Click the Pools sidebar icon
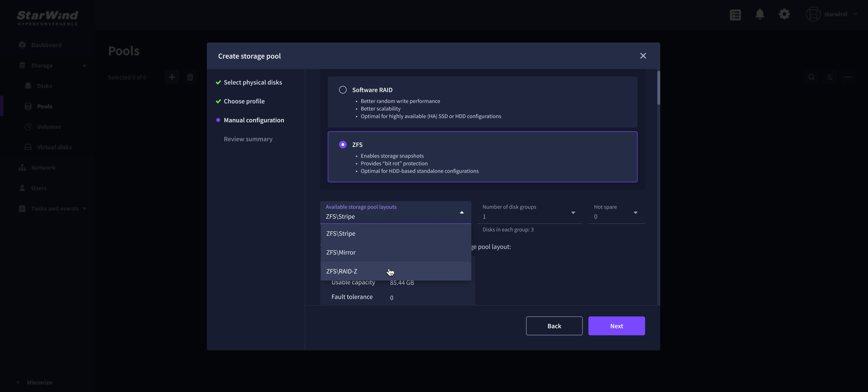Viewport: 868px width, 392px height. (28, 106)
